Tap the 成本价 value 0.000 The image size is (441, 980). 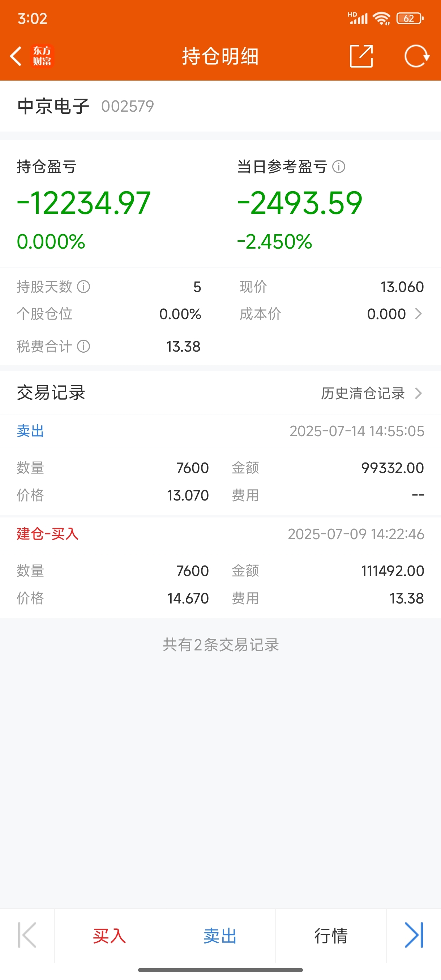[386, 314]
